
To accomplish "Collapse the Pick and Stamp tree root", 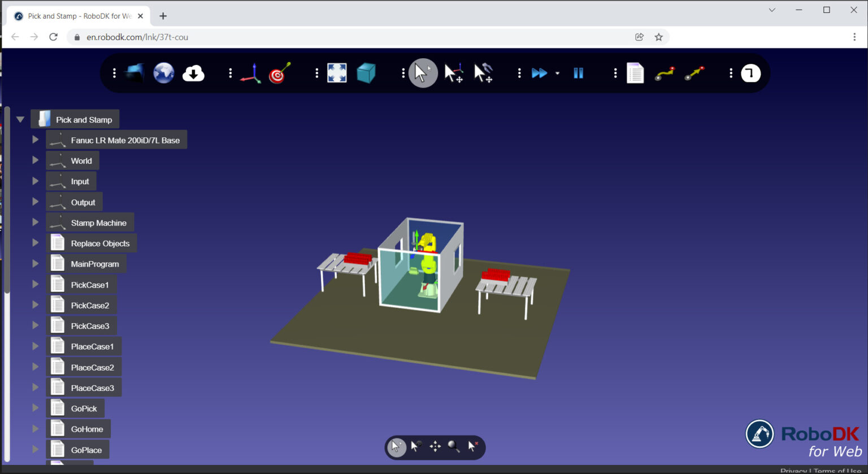I will click(x=20, y=119).
